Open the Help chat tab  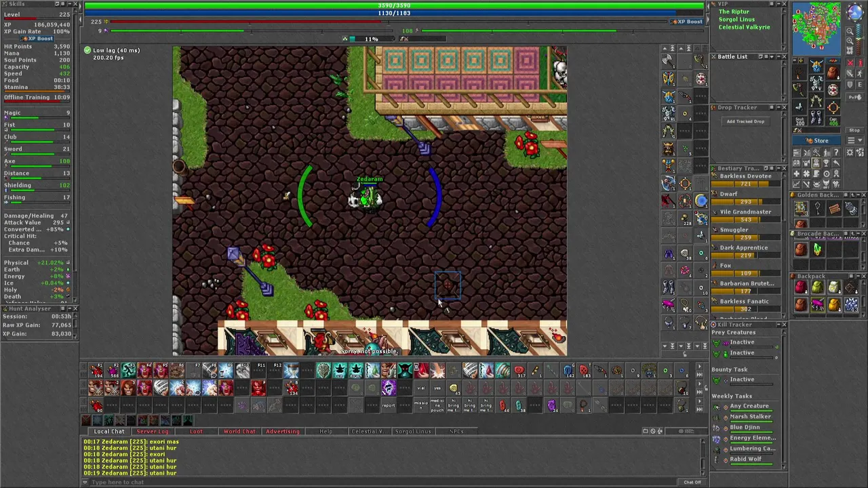point(326,431)
